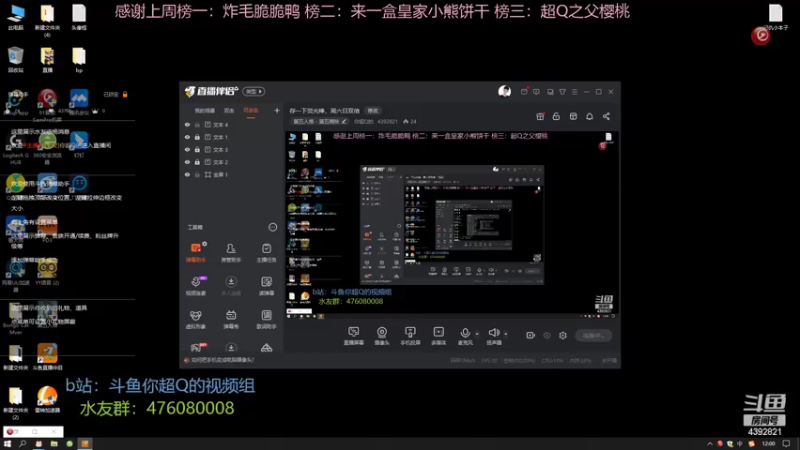This screenshot has height=450, width=800.
Task: Open the 读弹幕 tool
Action: point(266,286)
